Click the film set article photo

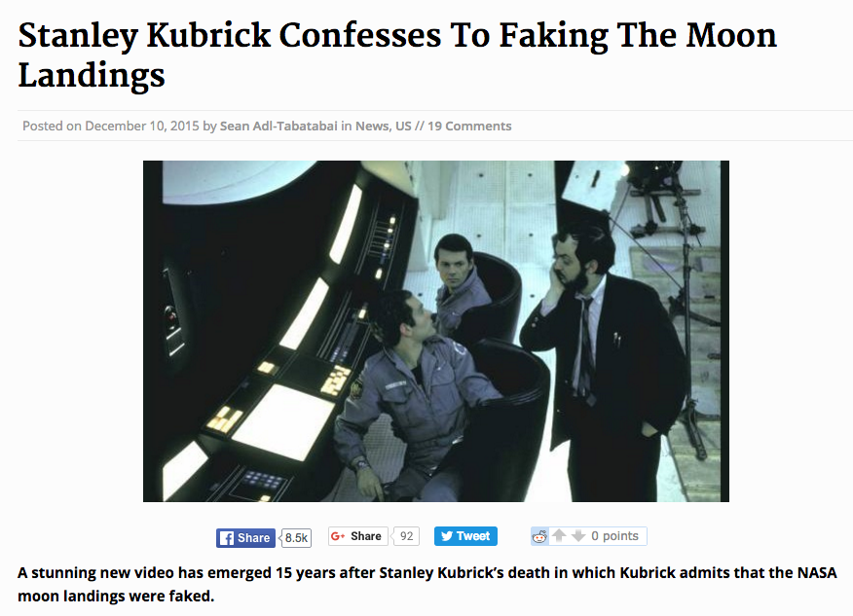tap(435, 331)
